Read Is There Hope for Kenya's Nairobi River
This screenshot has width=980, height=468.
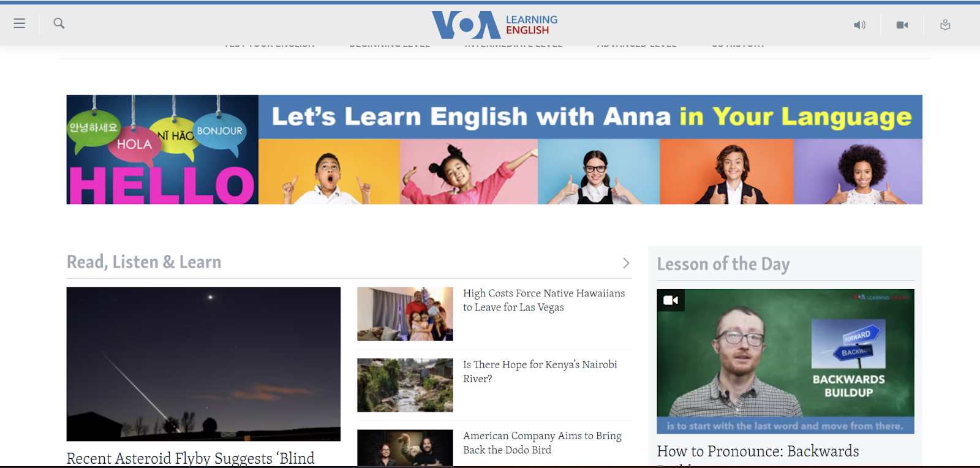(x=540, y=371)
